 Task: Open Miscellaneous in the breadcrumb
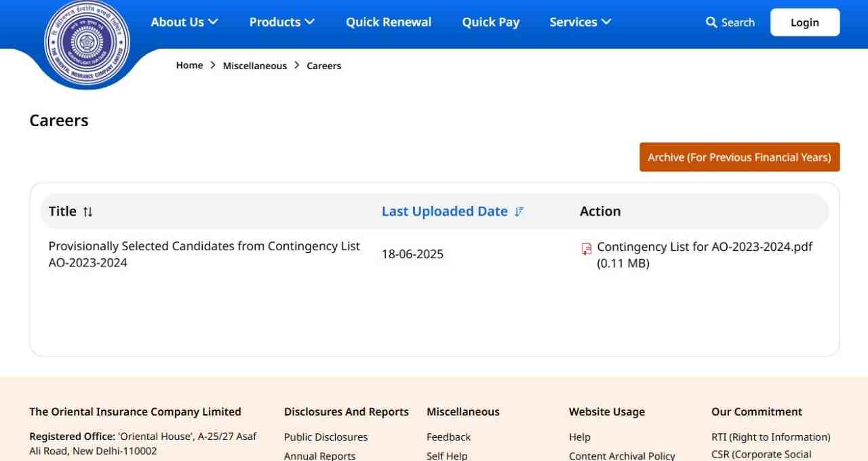255,66
